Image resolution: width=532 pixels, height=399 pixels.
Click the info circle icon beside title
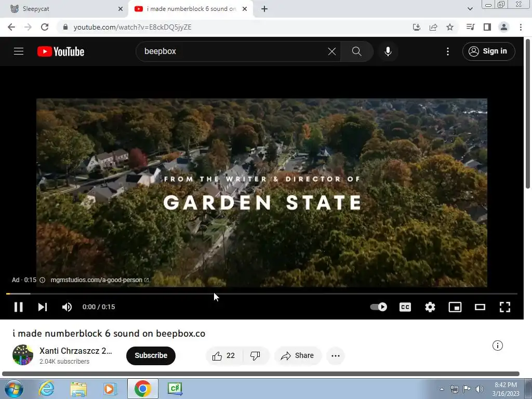click(x=497, y=345)
